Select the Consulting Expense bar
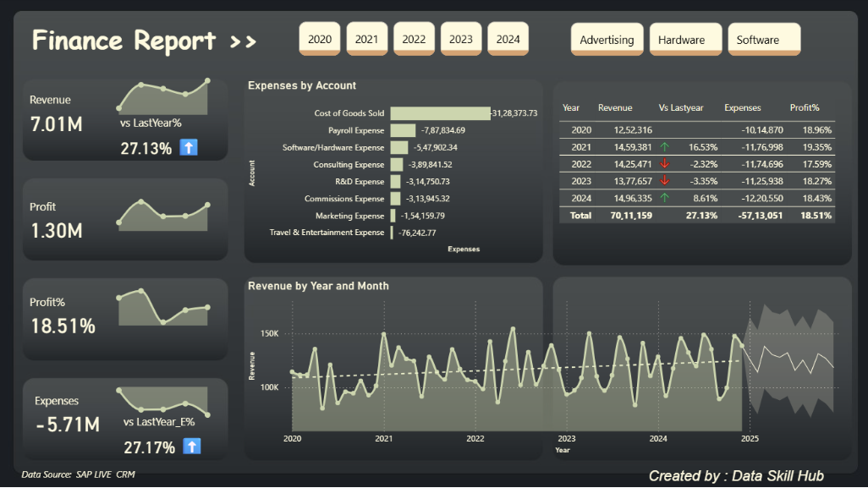The height and width of the screenshot is (488, 868). click(397, 164)
